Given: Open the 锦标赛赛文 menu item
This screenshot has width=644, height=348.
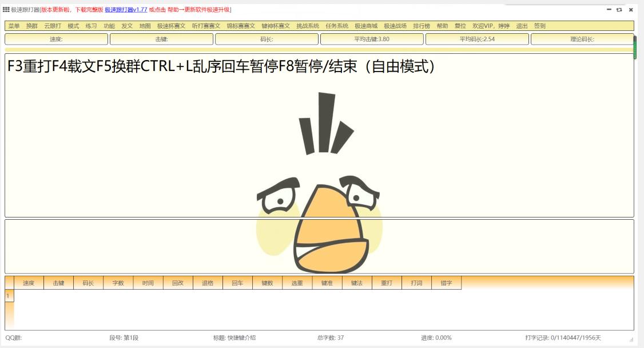Looking at the screenshot, I should coord(241,26).
